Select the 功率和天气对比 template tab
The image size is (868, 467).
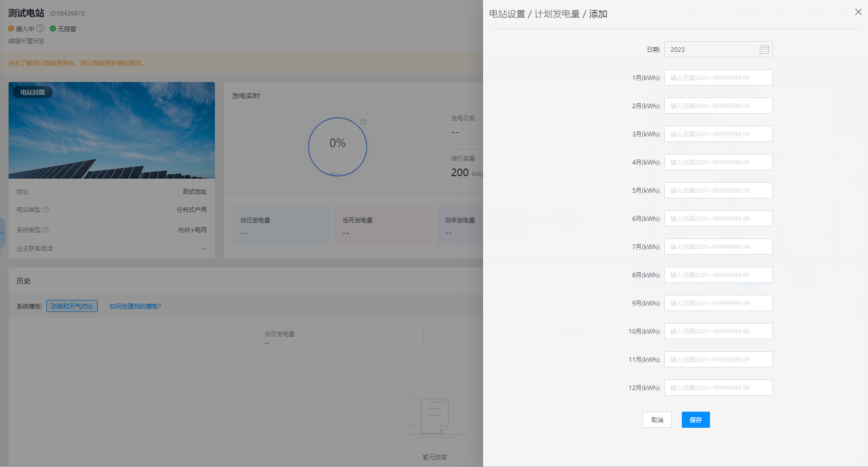click(x=72, y=306)
